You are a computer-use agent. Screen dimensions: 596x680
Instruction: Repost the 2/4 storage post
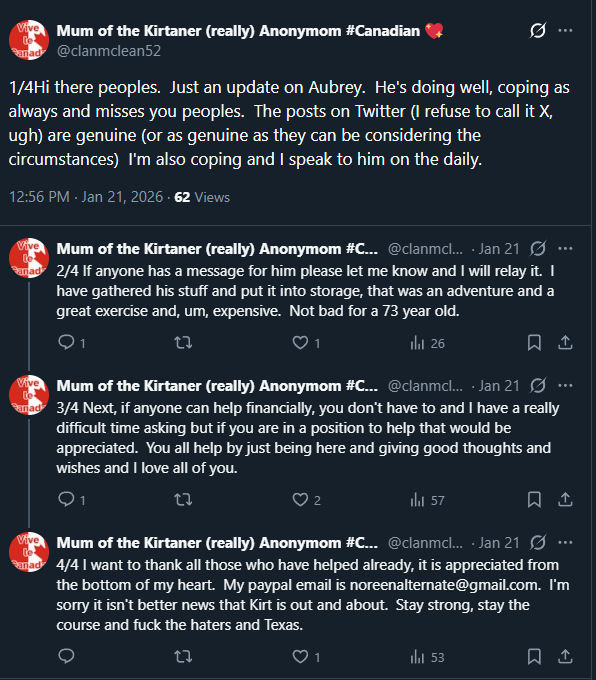point(183,343)
